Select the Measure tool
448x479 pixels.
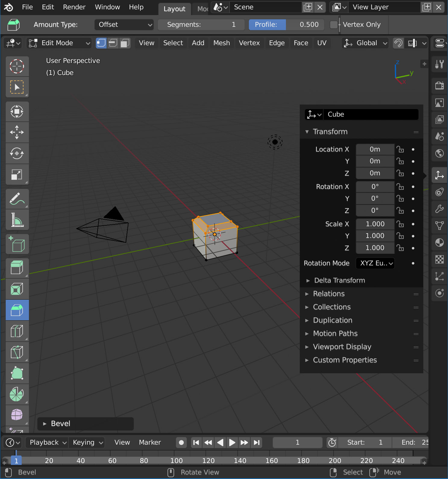(x=17, y=220)
